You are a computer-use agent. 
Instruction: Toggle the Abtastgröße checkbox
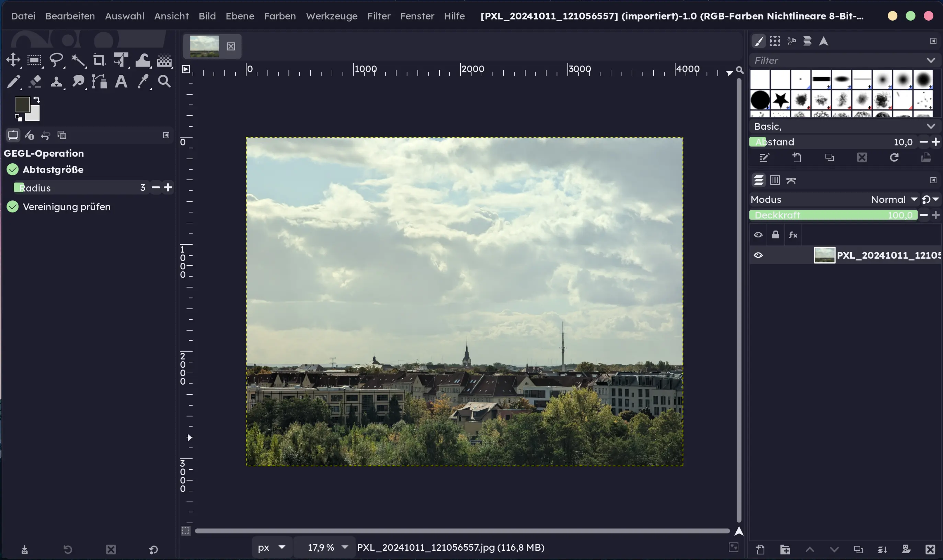pos(12,170)
